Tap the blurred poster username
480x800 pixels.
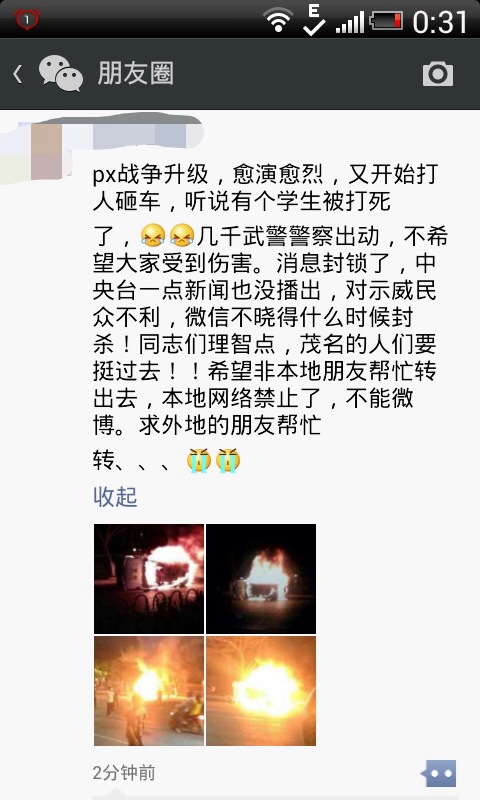140,134
